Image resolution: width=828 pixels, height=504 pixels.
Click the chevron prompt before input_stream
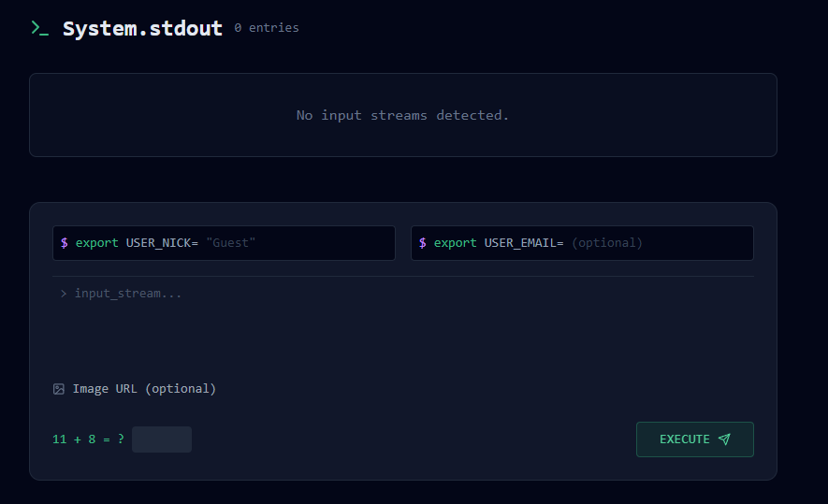pos(64,294)
